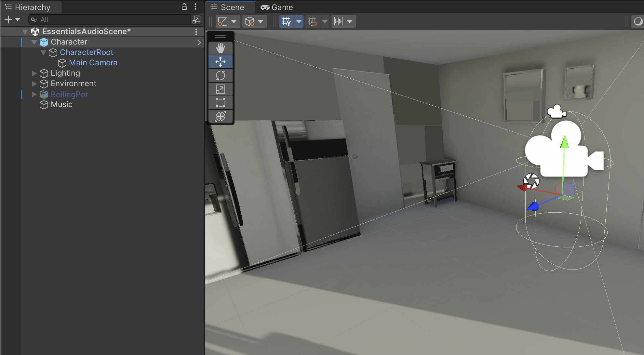Click the scene draw mode sphere icon
The image size is (644, 355).
pos(638,21)
